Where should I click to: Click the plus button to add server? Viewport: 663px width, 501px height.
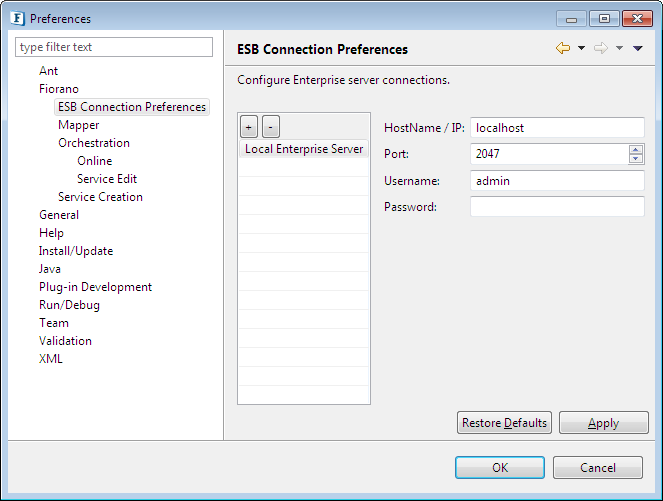point(249,127)
